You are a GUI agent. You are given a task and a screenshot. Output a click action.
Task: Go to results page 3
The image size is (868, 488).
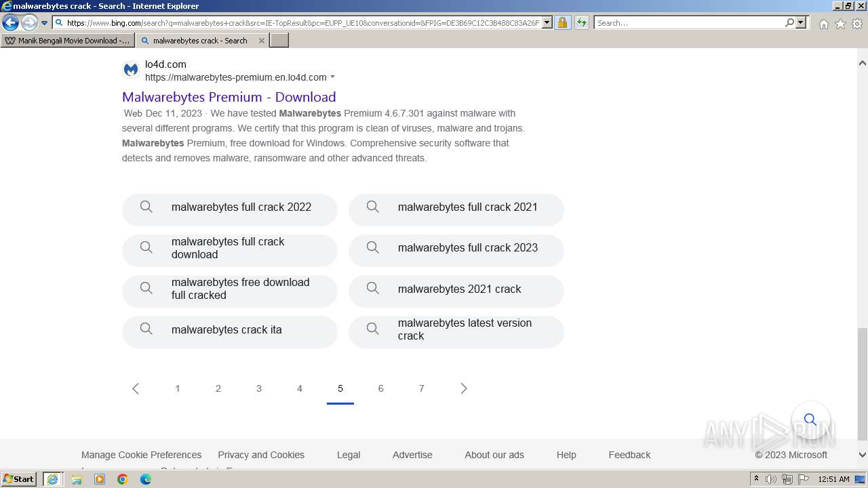(x=259, y=388)
